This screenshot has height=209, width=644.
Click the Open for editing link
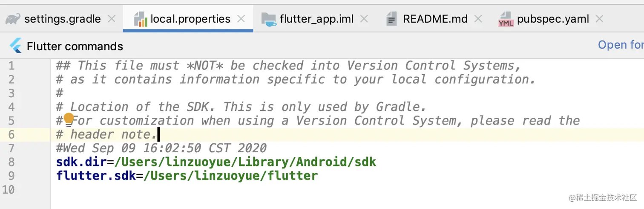[x=621, y=45]
